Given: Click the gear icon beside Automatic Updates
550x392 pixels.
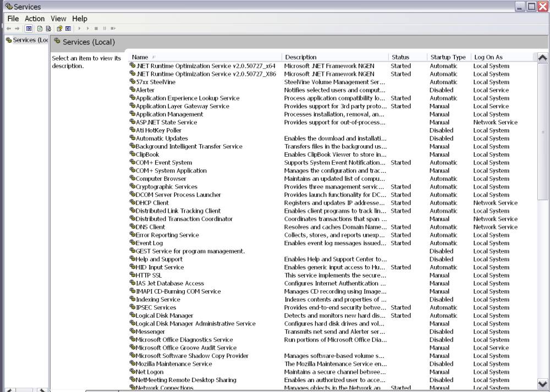Looking at the screenshot, I should point(132,138).
